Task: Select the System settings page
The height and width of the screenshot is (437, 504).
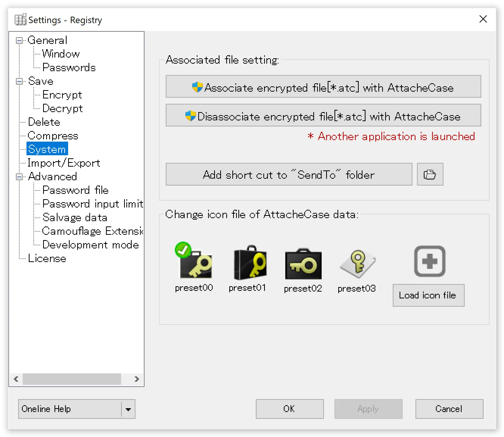Action: (47, 149)
